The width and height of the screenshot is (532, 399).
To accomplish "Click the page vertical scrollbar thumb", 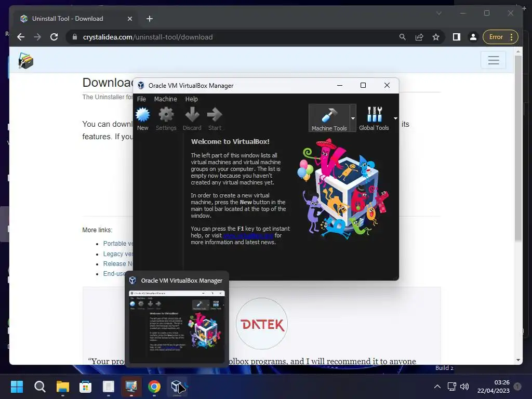I will [518, 148].
